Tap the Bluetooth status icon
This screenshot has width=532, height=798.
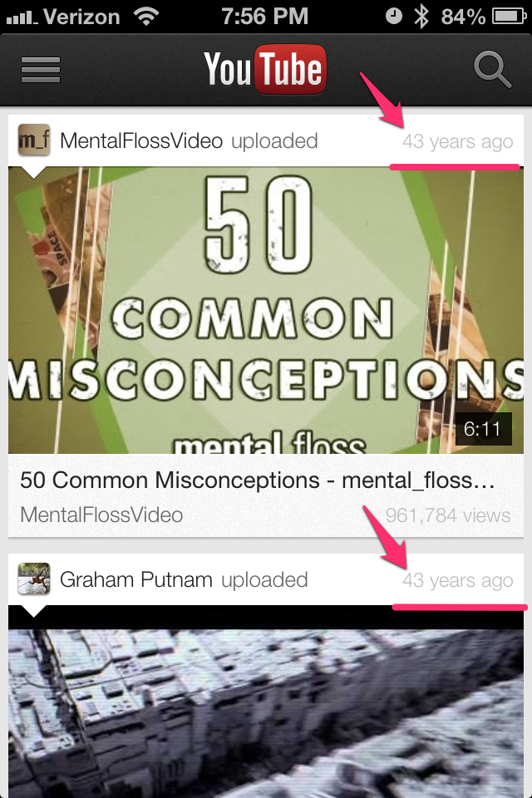pyautogui.click(x=421, y=17)
